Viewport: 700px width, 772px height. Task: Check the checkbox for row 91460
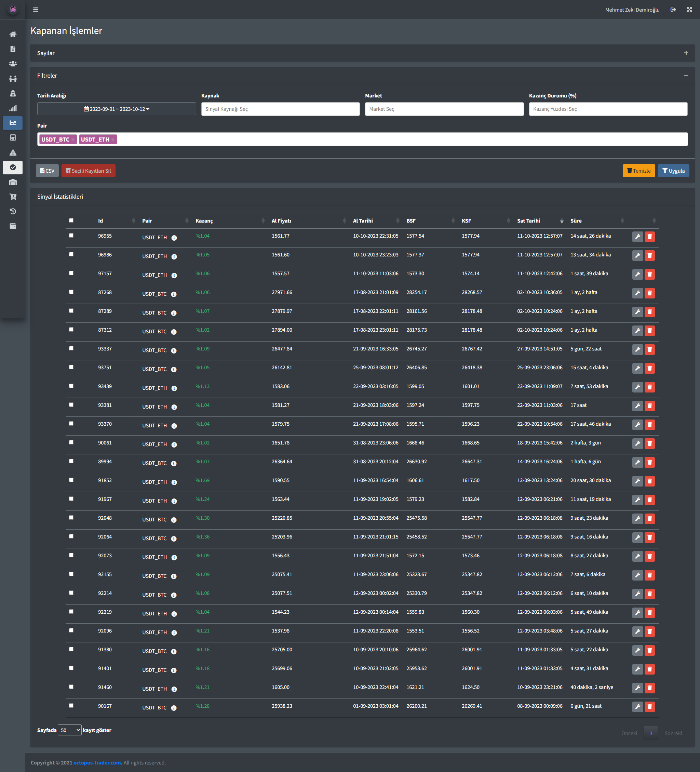pos(71,687)
